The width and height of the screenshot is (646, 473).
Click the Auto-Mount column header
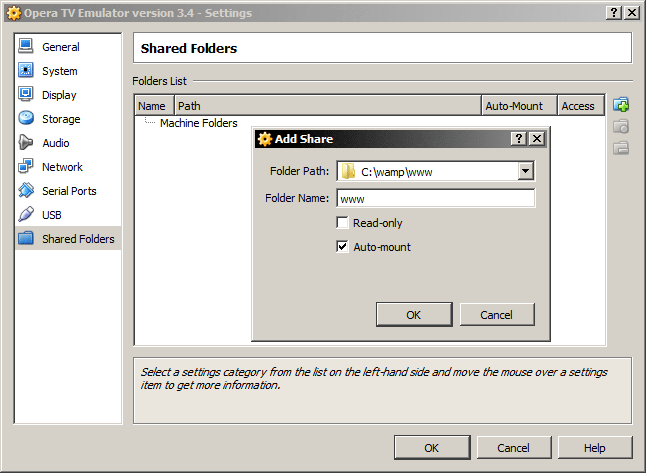(519, 106)
